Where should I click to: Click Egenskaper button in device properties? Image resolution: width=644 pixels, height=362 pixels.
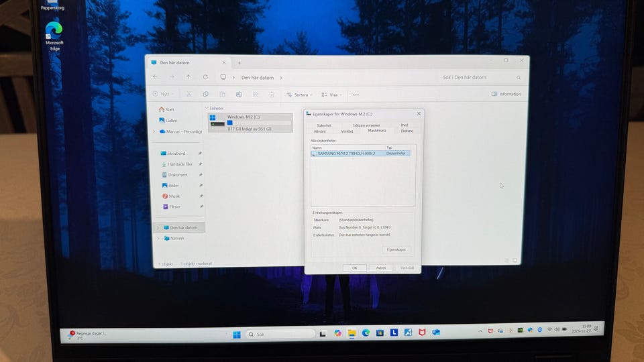(396, 249)
